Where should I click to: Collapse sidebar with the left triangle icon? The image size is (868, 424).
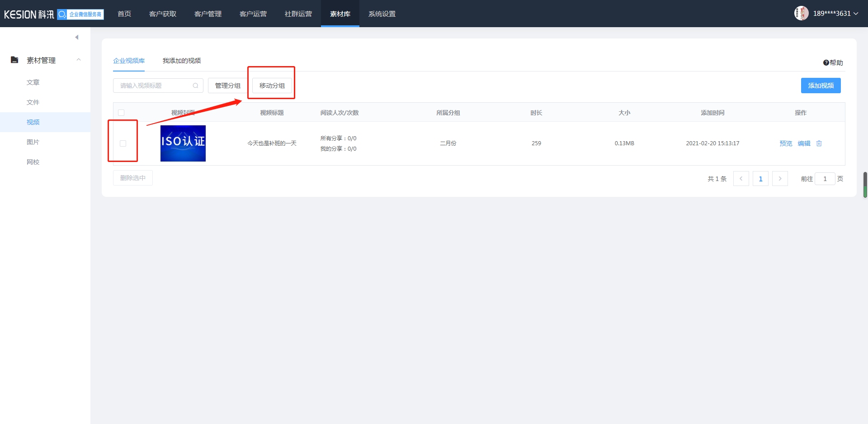click(77, 37)
